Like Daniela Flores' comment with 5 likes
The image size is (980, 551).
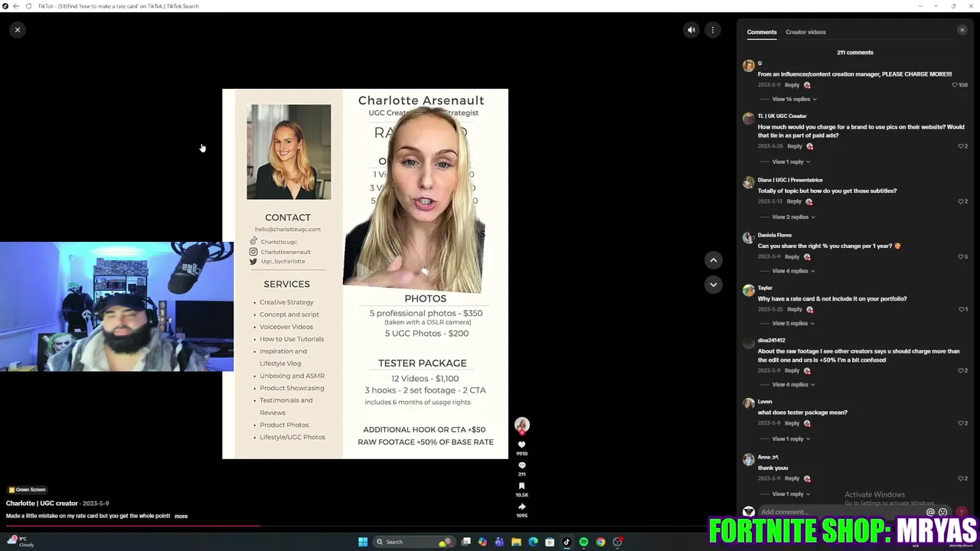point(961,256)
